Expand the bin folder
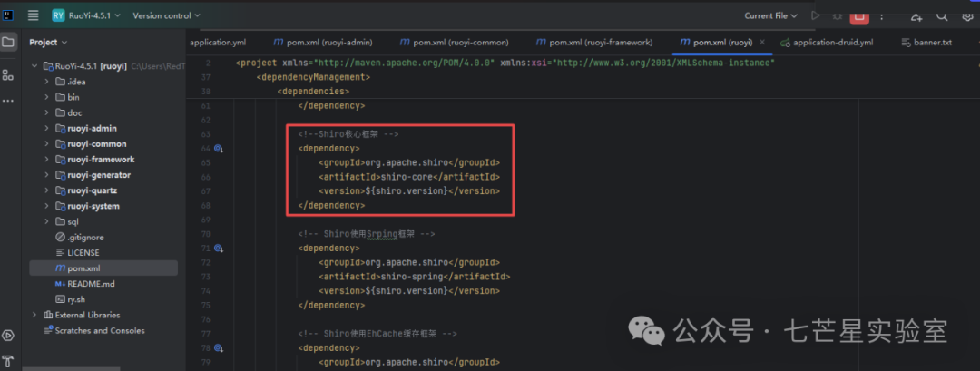This screenshot has width=980, height=371. point(46,97)
